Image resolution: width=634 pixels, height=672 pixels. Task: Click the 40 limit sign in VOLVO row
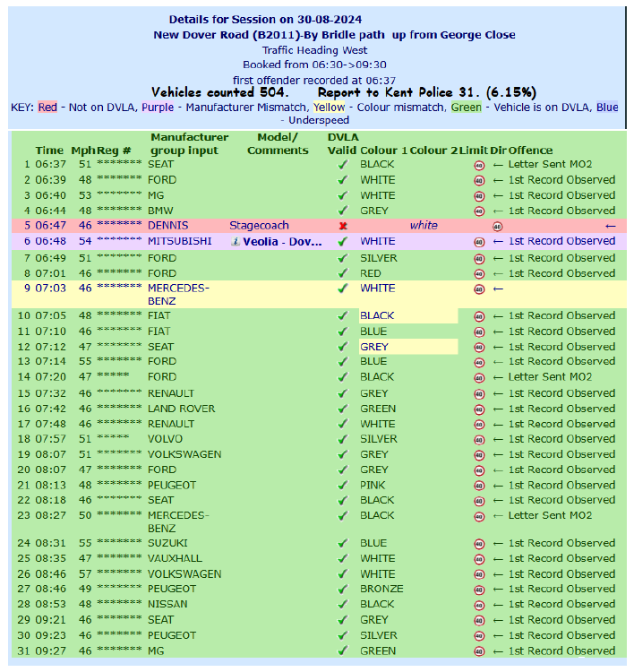pos(479,440)
